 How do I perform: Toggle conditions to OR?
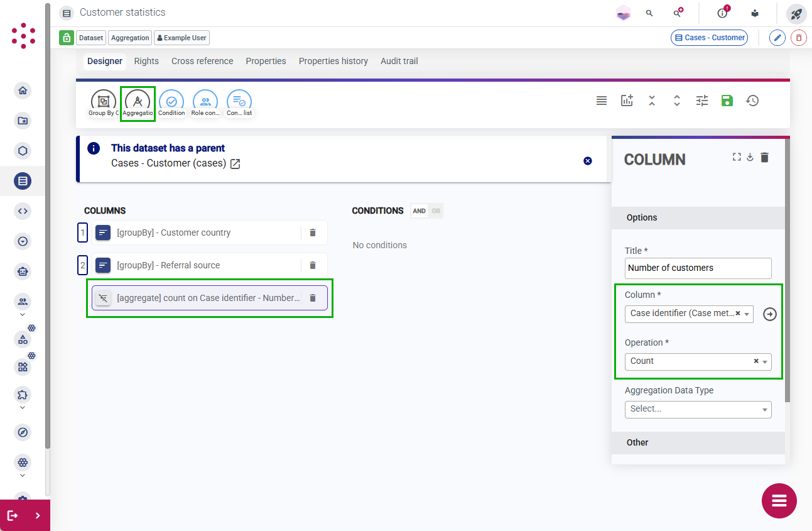436,211
